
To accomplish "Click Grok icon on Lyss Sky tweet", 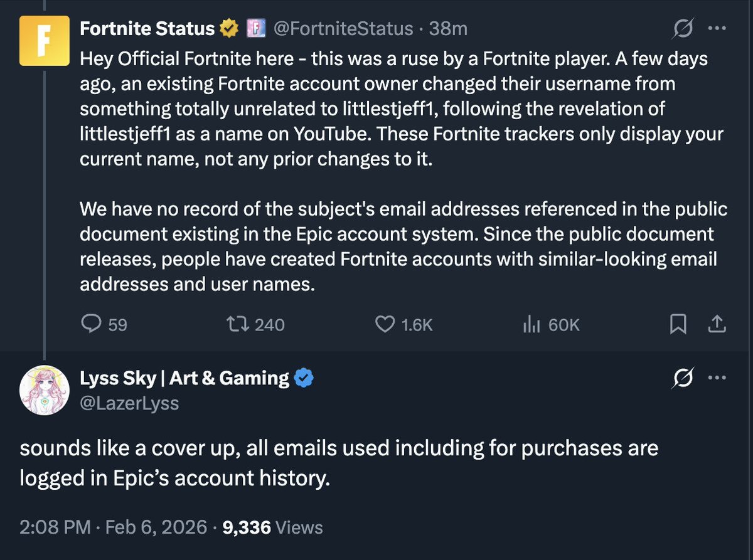I will pyautogui.click(x=683, y=379).
